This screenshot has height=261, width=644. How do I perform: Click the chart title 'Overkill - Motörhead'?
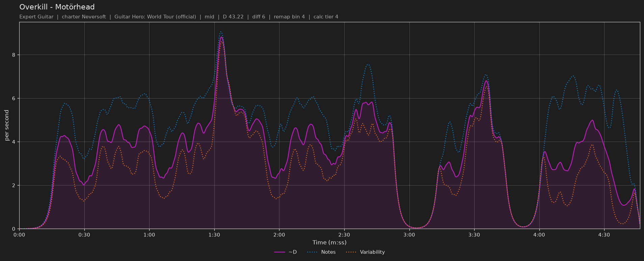click(x=57, y=7)
